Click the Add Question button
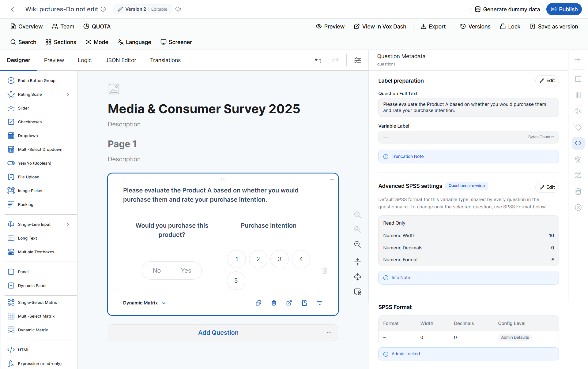Screen dimensions: 588x369 pos(218,333)
